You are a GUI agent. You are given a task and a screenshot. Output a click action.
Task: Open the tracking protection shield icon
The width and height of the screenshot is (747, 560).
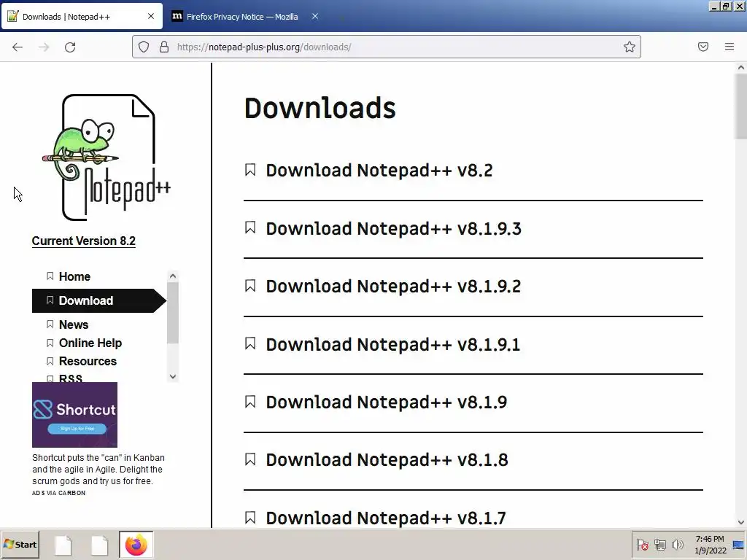144,47
